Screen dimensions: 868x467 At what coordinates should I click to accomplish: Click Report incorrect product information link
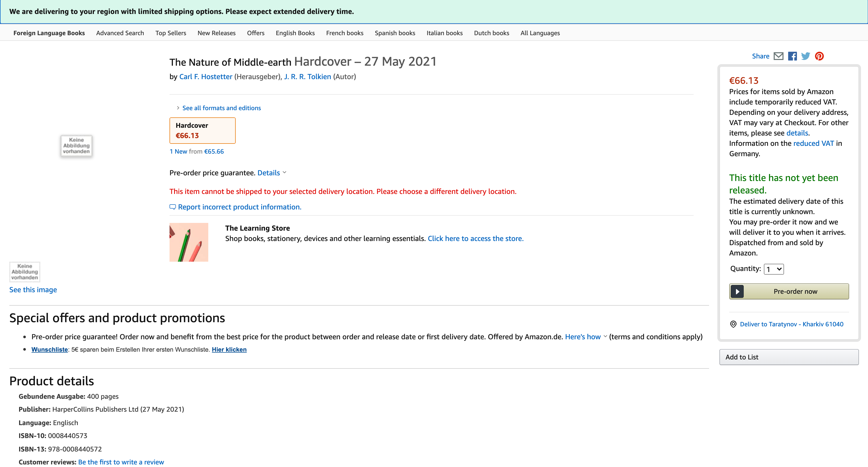pos(240,207)
